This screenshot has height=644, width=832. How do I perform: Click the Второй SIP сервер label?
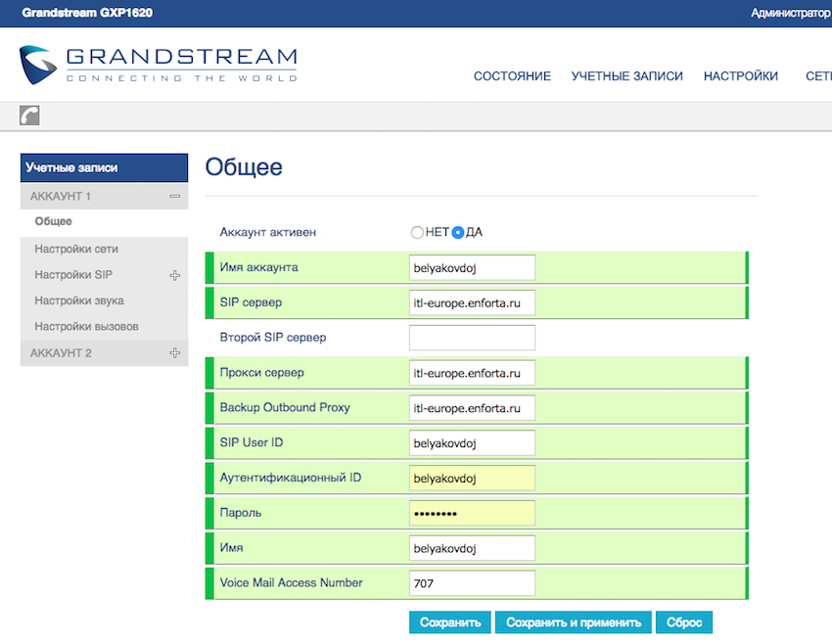tap(273, 338)
